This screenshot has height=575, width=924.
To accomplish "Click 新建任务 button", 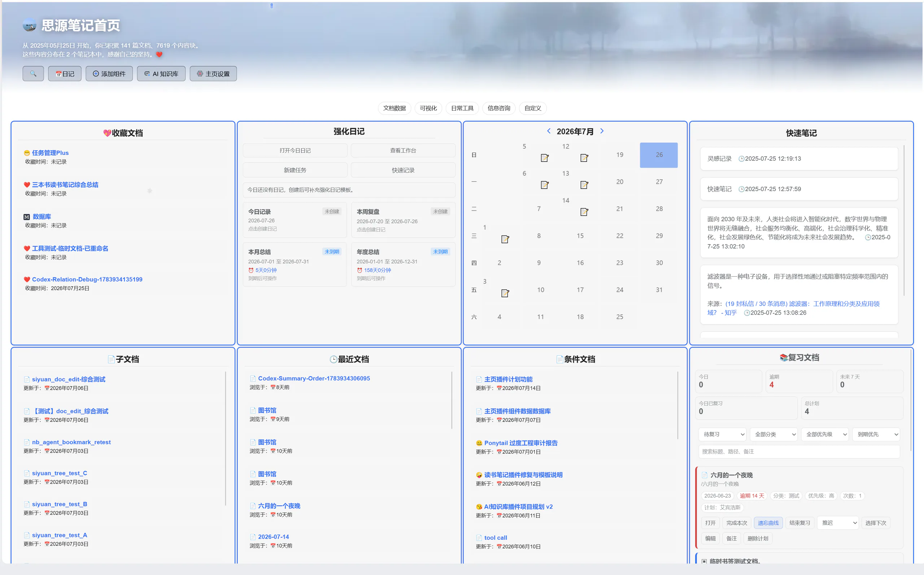I will (x=295, y=170).
